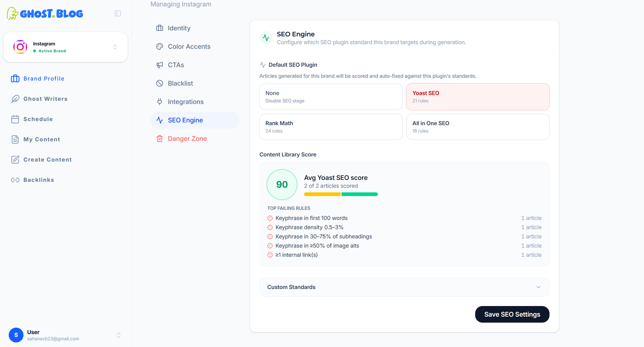This screenshot has width=644, height=347.
Task: Click the user email sahanavb23@gmail.com
Action: 53,339
